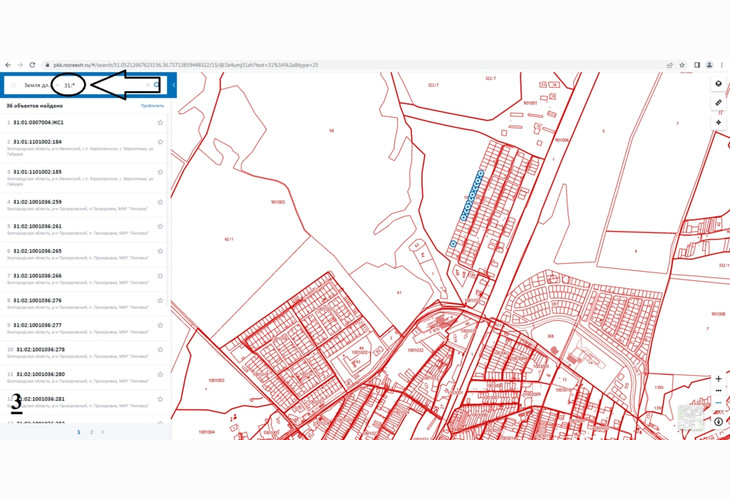
Task: Open the browser profile menu
Action: click(x=709, y=65)
